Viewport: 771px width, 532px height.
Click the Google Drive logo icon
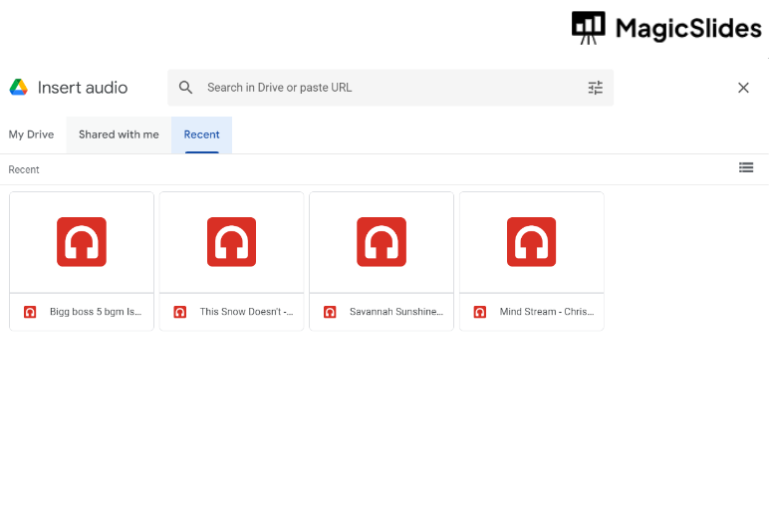click(19, 88)
